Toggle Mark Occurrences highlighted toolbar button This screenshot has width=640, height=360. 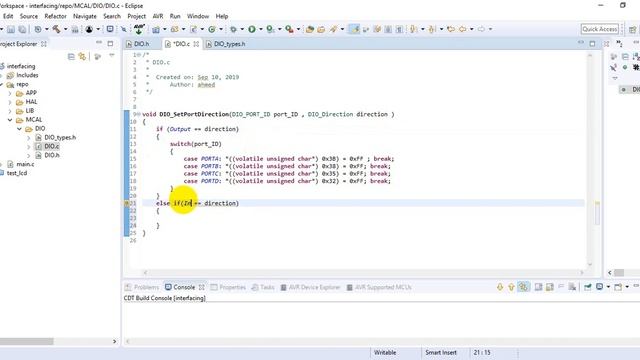point(355,29)
